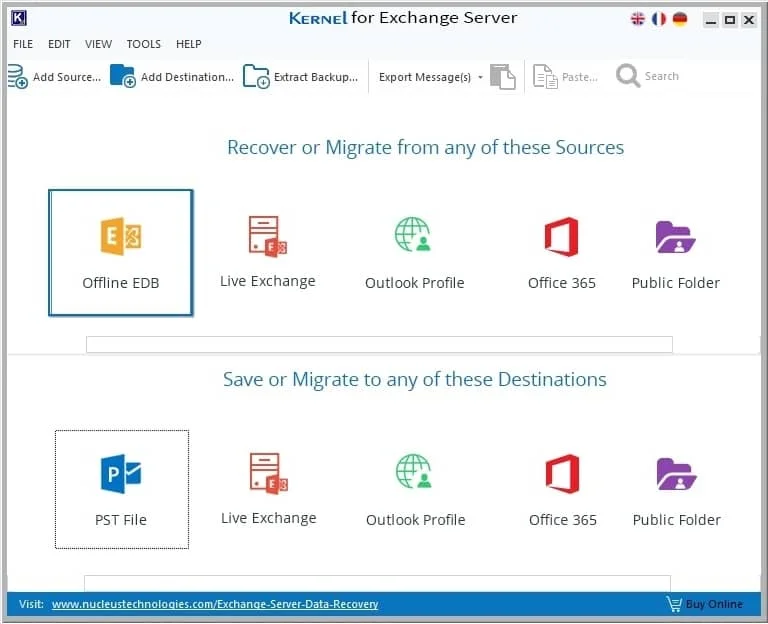This screenshot has height=624, width=768.
Task: Click the Paste toolbar button
Action: (565, 77)
